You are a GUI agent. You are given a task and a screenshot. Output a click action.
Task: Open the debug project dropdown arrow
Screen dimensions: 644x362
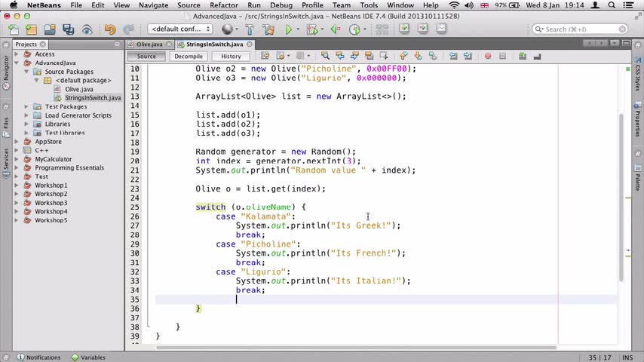tap(322, 29)
